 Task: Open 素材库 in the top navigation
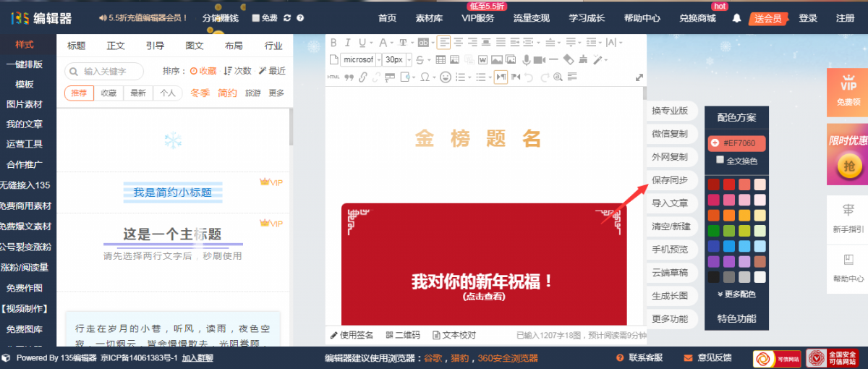[x=430, y=18]
